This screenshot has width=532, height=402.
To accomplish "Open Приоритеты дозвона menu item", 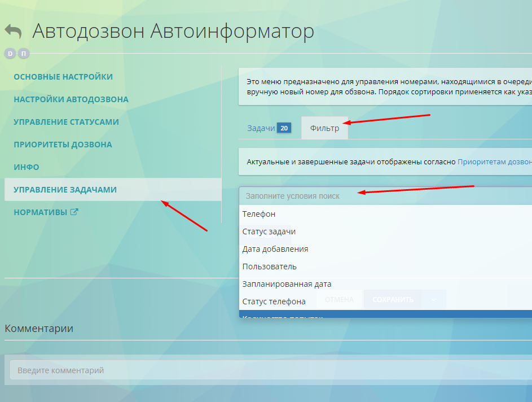I will click(63, 145).
